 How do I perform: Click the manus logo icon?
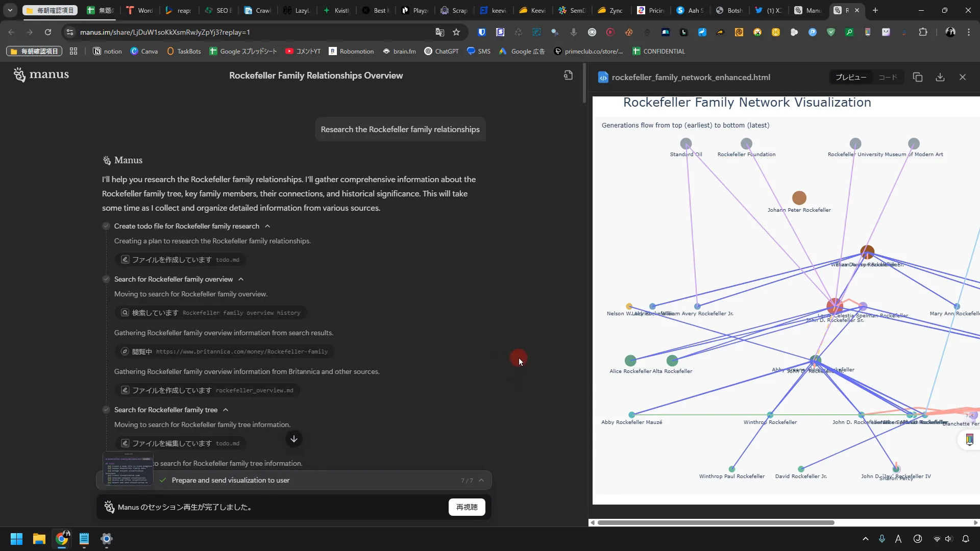click(19, 74)
